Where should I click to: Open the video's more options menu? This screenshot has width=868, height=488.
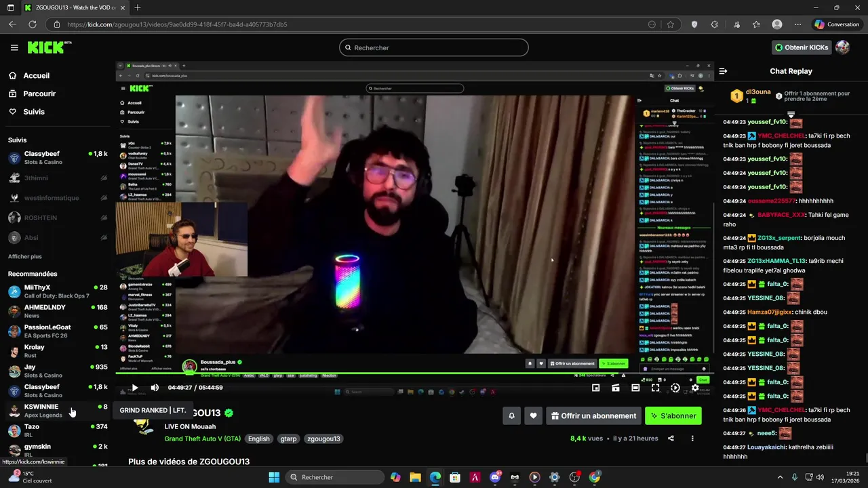(692, 439)
